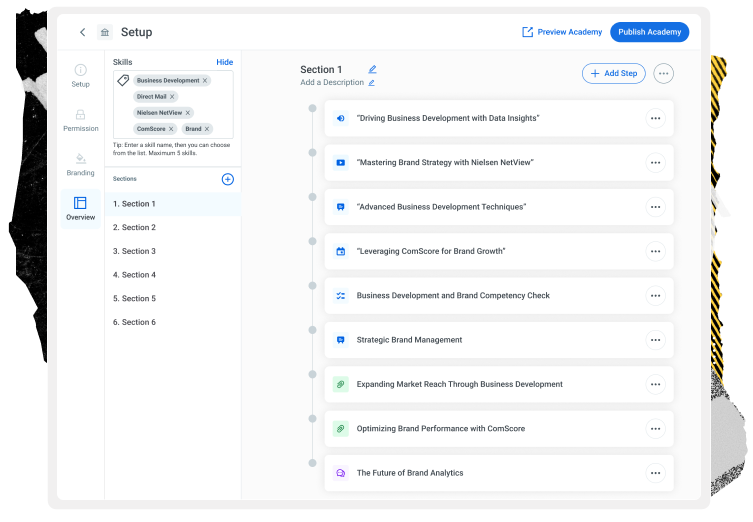Screen dimensions: 753x522
Task: Remove the Business Development skill tag
Action: coord(205,81)
